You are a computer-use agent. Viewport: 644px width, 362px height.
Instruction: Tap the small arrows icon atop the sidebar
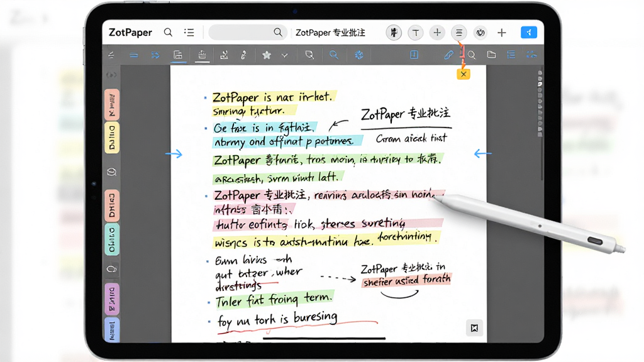(x=111, y=75)
